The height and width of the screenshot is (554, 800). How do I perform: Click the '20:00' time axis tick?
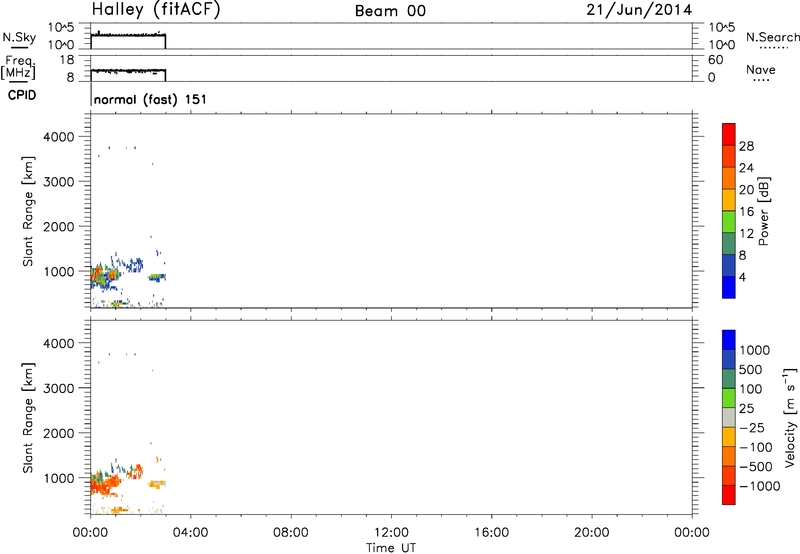(591, 533)
